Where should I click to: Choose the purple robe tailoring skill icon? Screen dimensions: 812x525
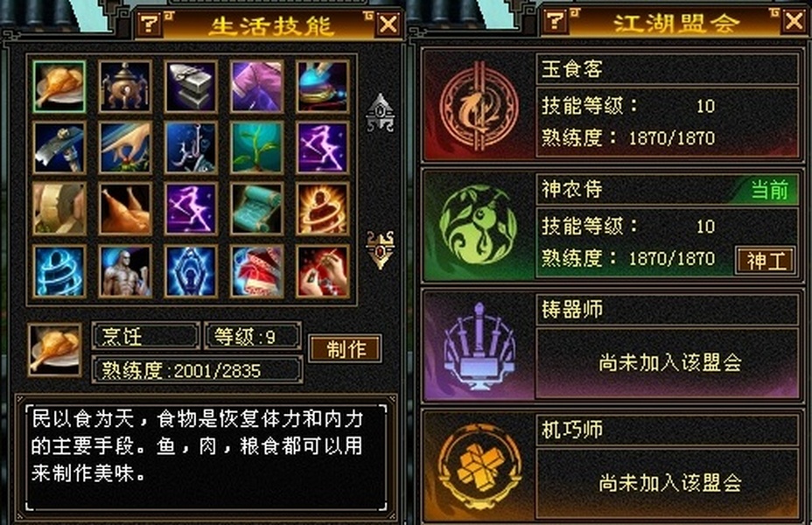(x=256, y=87)
